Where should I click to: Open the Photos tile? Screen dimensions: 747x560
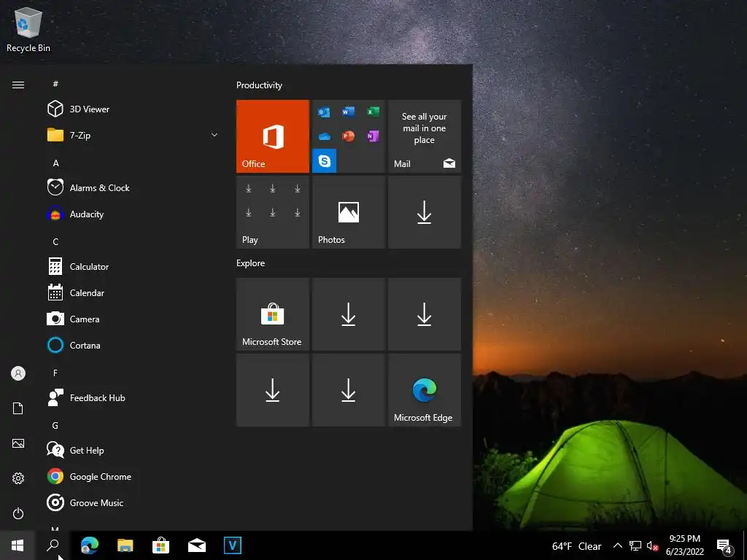[348, 212]
